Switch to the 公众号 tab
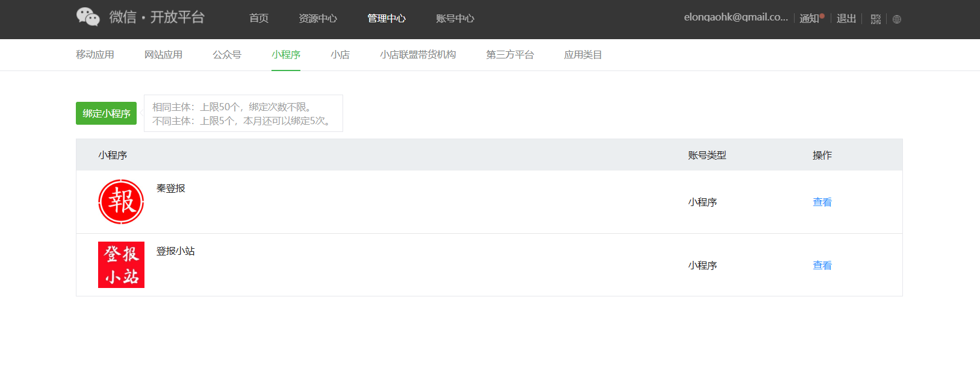The height and width of the screenshot is (385, 980). coord(227,55)
